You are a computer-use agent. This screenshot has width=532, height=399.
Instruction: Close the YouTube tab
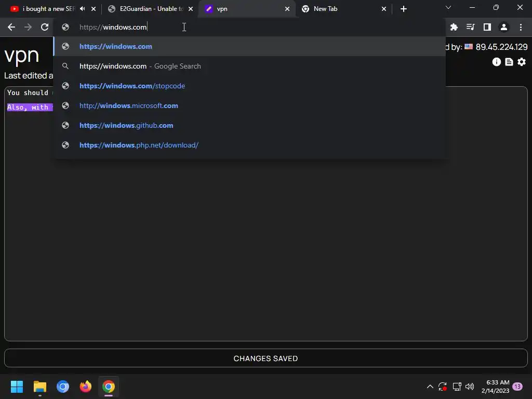(x=94, y=9)
